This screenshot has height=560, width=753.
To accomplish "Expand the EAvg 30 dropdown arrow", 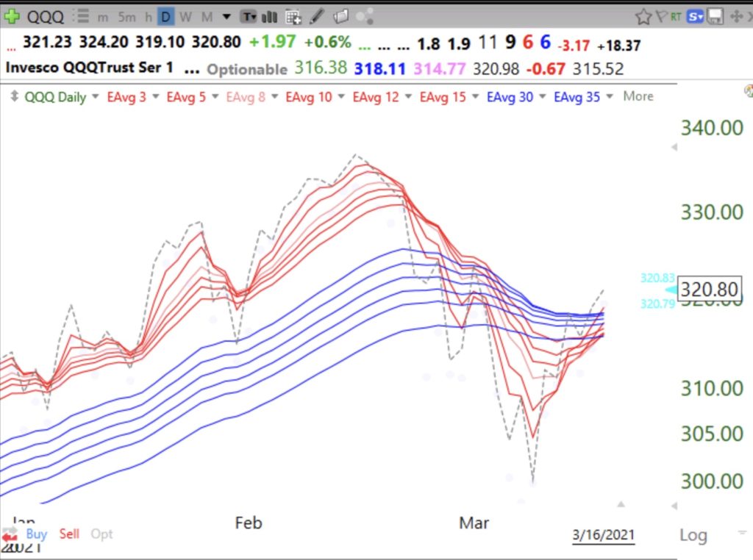I will pos(543,96).
